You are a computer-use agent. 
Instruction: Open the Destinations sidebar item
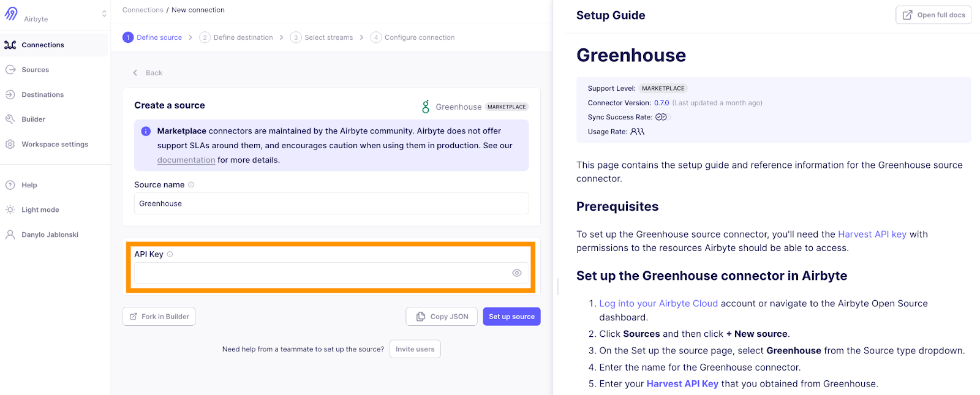pos(42,95)
